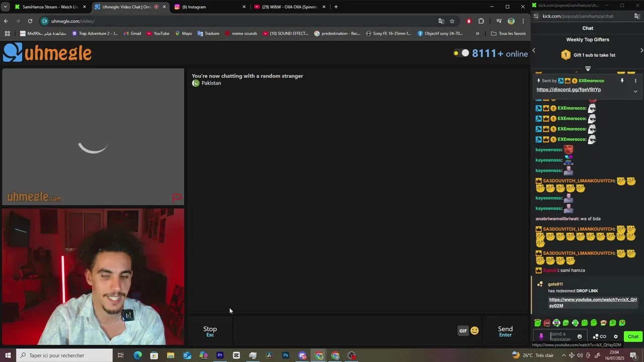
Task: Click the Kick chat microphone icon
Action: point(541,337)
